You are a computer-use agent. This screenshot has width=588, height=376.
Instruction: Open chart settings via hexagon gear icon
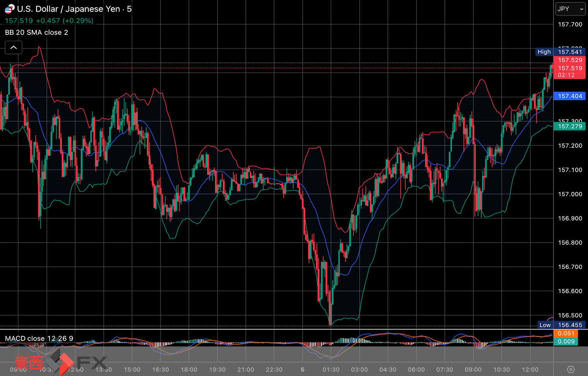(571, 369)
